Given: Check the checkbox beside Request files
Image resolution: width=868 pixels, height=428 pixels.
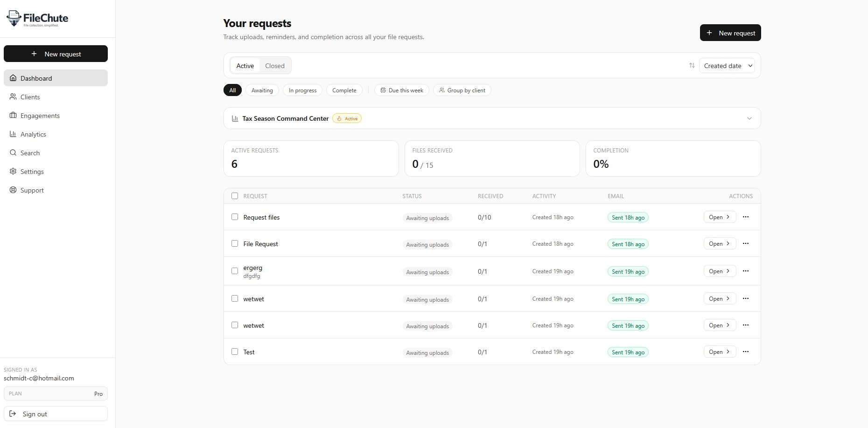Looking at the screenshot, I should [235, 217].
